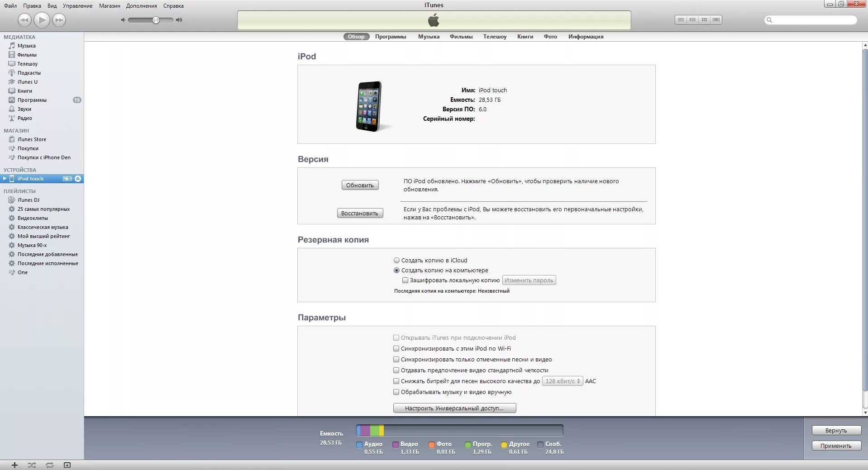Click the next track fast-forward button

point(59,20)
